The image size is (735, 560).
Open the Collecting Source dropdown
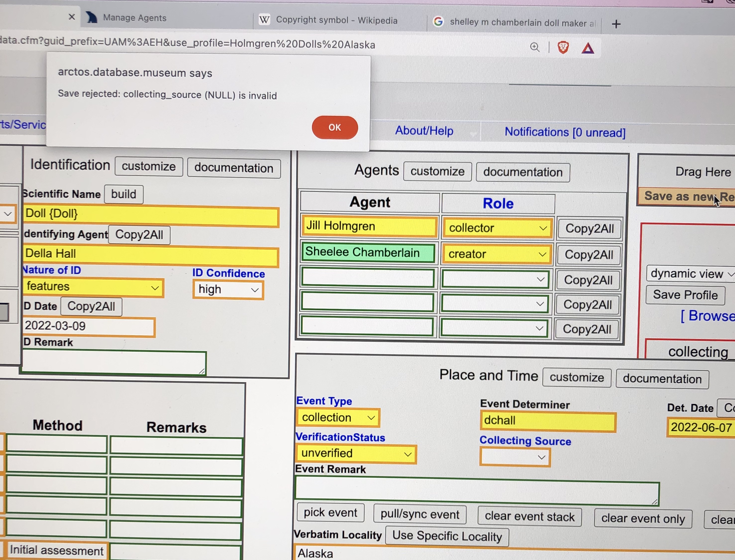[515, 457]
